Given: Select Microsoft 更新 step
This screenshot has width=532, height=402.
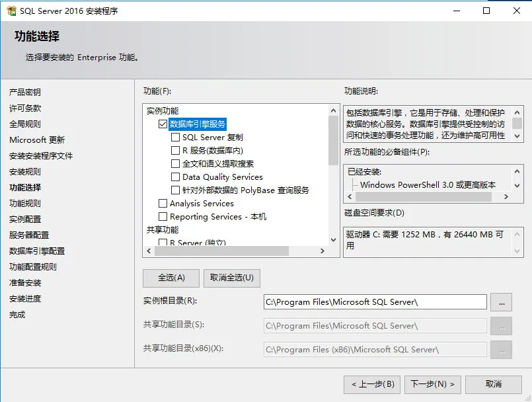Looking at the screenshot, I should [x=37, y=140].
